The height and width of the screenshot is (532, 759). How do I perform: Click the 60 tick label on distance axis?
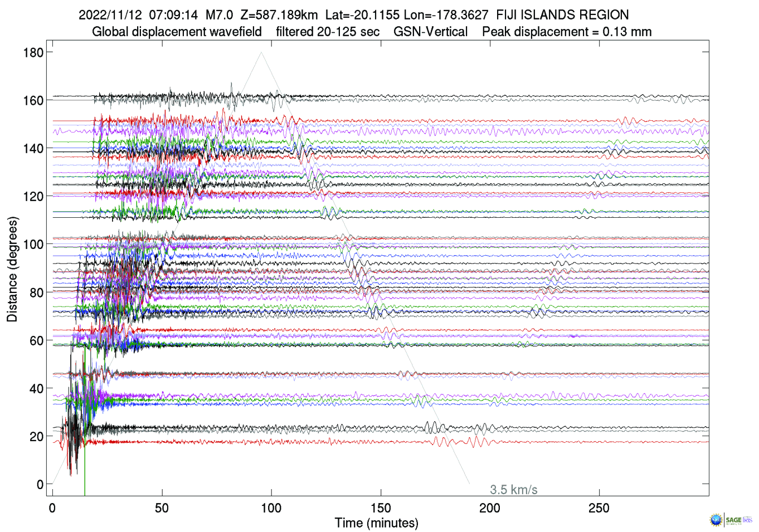pos(36,340)
